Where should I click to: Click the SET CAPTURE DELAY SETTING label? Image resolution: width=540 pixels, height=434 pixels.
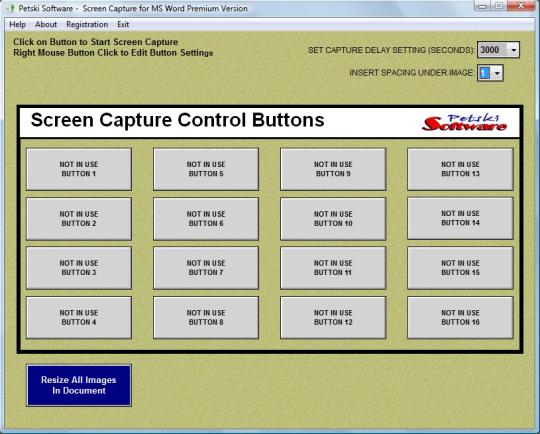391,50
